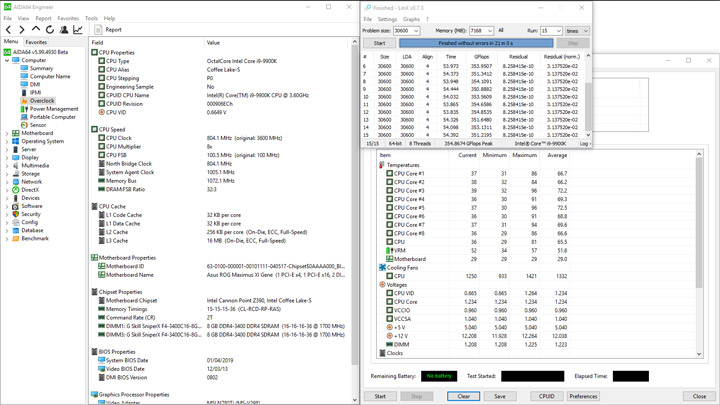Click the Clear button in stability test

463,396
